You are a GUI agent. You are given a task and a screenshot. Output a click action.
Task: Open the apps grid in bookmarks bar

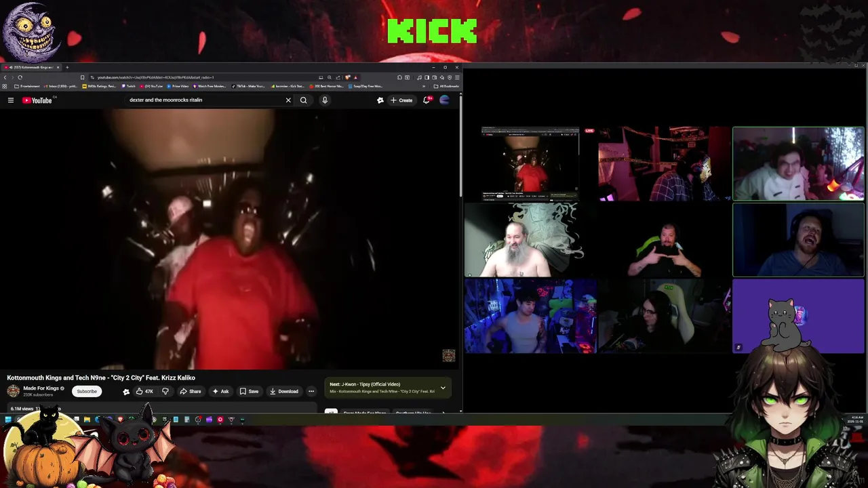(x=5, y=86)
